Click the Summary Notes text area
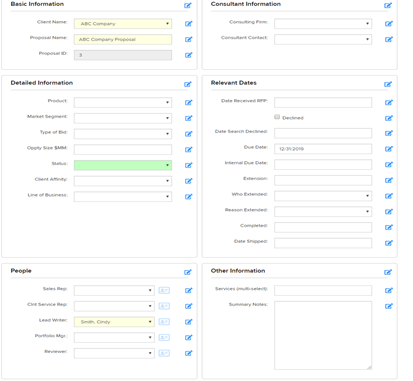The height and width of the screenshot is (381, 413). pos(323,335)
